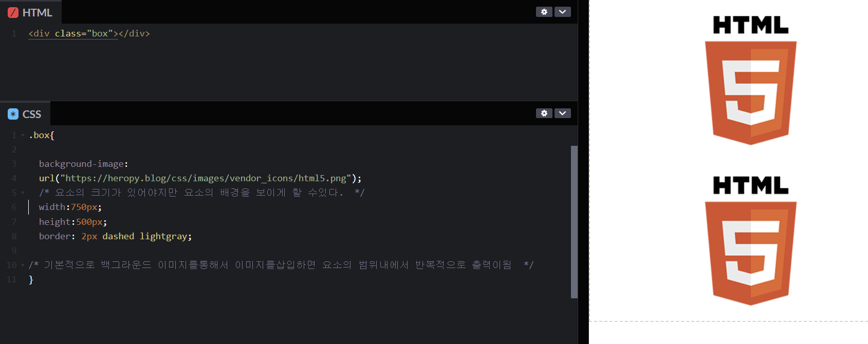
Task: Click line number 9 in CSS editor
Action: pyautogui.click(x=14, y=251)
